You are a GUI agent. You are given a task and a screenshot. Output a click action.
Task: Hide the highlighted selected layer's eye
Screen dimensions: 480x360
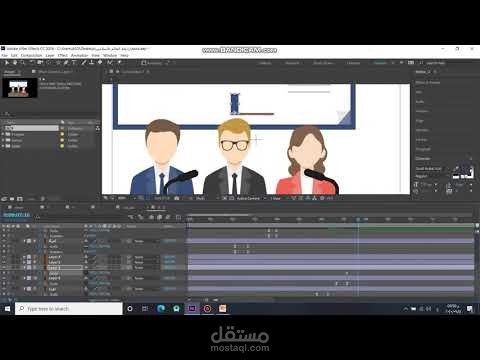coord(4,268)
